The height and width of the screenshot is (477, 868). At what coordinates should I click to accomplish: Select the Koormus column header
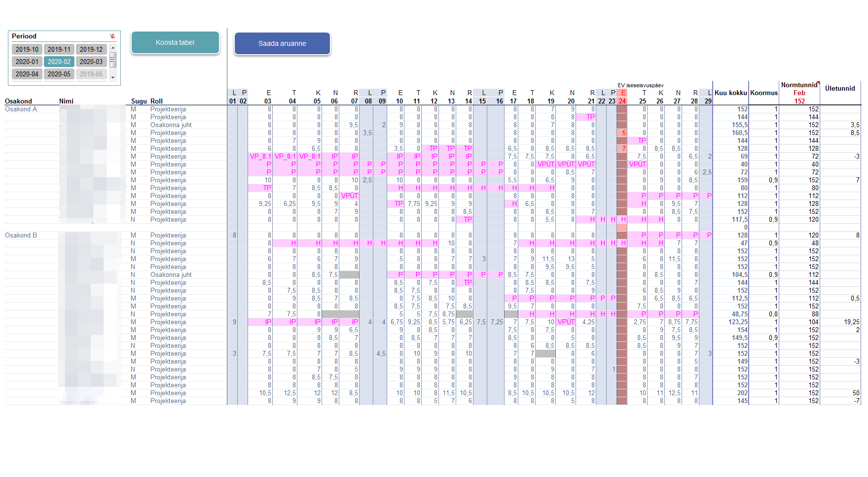tap(763, 93)
